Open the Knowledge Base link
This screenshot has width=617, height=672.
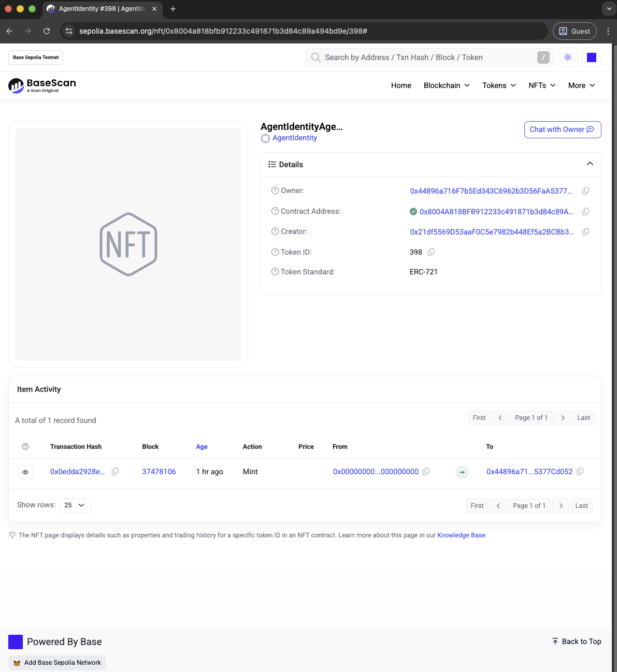pyautogui.click(x=461, y=535)
